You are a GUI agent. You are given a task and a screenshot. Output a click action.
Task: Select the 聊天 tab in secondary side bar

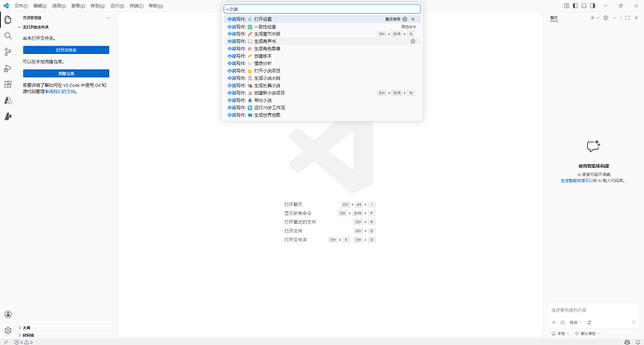(x=554, y=18)
